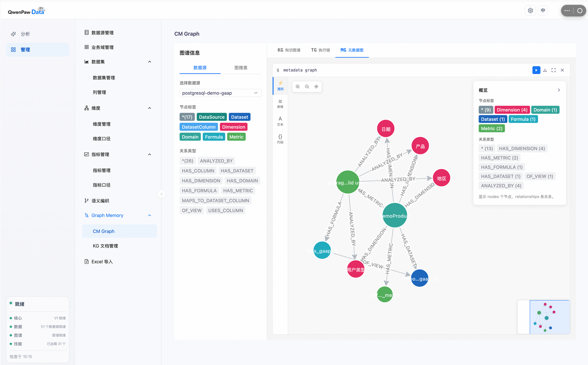The width and height of the screenshot is (588, 365).
Task: Toggle the *(17) all node labels filter
Action: coord(187,117)
